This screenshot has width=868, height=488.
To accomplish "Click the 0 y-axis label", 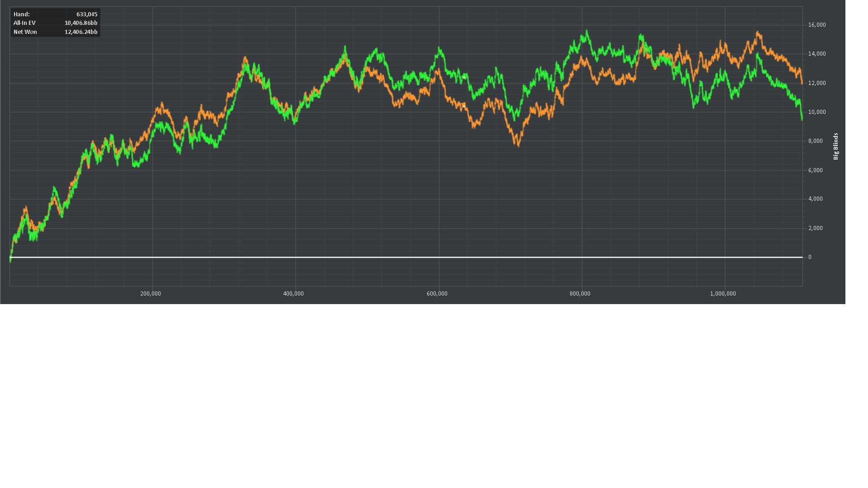I will (810, 257).
